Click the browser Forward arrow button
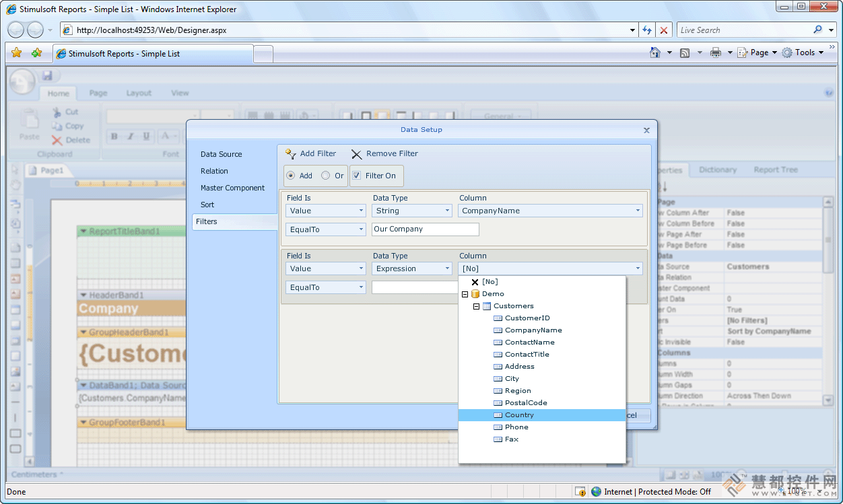This screenshot has width=843, height=504. [x=35, y=30]
